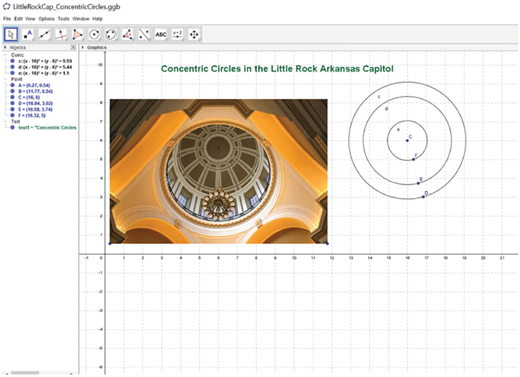Select the ABC Text tool
The width and height of the screenshot is (520, 377).
click(x=161, y=34)
